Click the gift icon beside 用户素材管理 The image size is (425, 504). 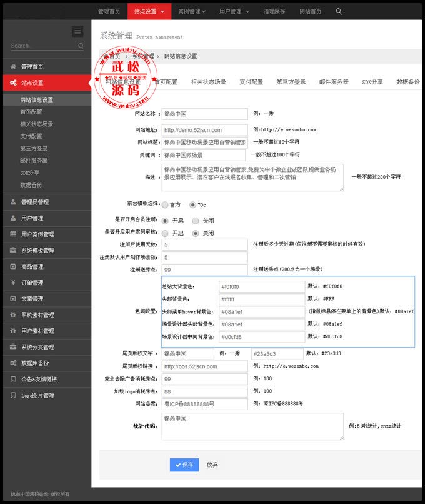13,331
